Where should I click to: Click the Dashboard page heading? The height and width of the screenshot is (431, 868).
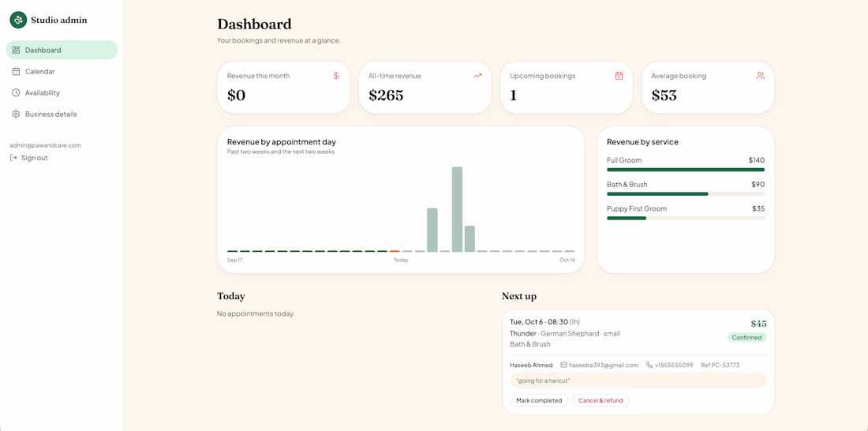click(x=254, y=24)
